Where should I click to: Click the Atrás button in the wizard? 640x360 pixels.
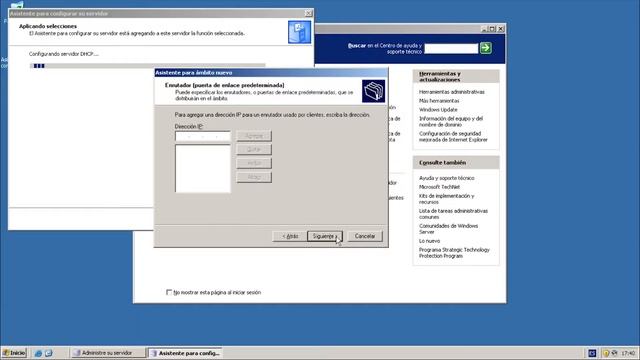click(x=290, y=236)
